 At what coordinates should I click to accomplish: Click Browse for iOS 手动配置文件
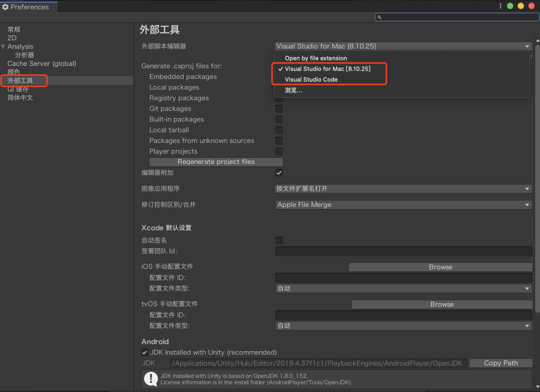(x=440, y=267)
